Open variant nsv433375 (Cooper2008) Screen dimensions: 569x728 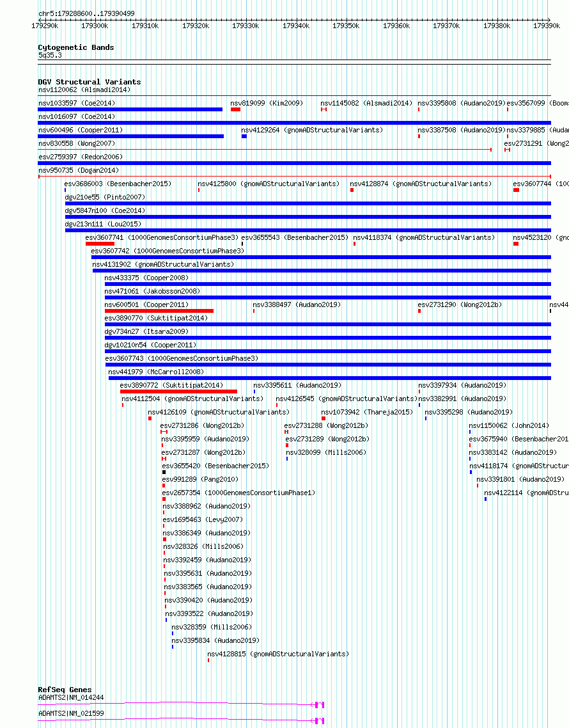coord(146,278)
